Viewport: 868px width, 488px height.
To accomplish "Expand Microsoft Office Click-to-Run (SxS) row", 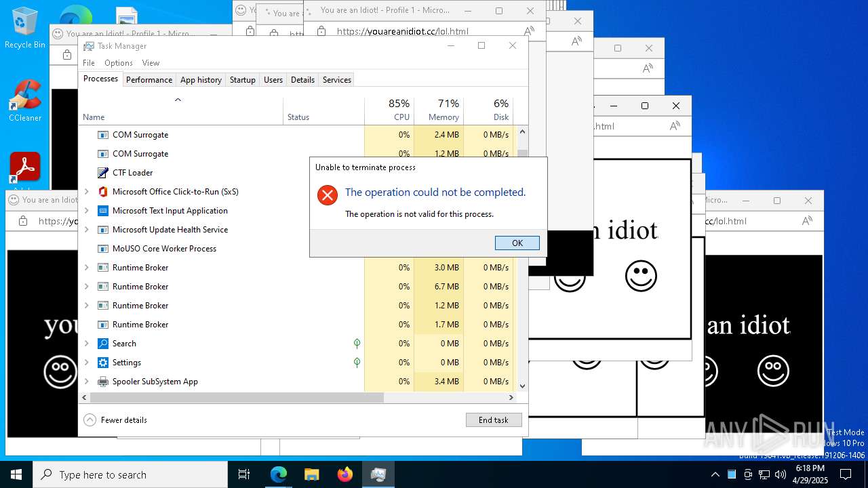I will [x=87, y=192].
